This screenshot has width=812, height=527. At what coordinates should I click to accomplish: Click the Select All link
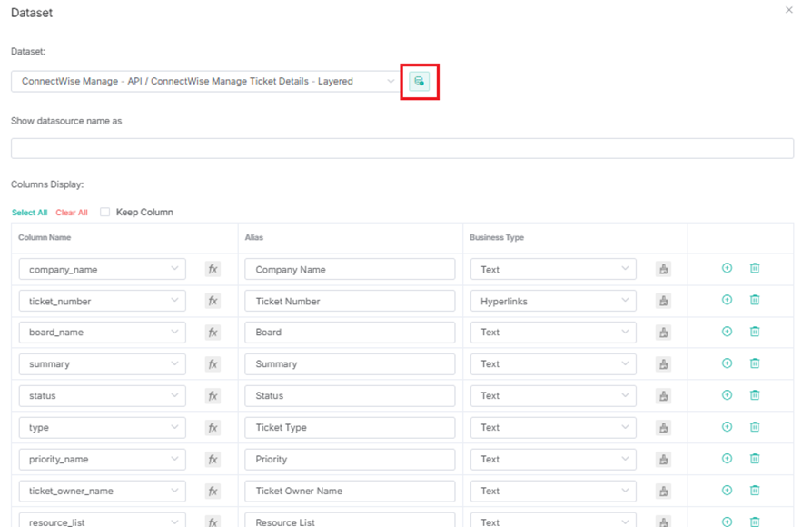coord(29,213)
